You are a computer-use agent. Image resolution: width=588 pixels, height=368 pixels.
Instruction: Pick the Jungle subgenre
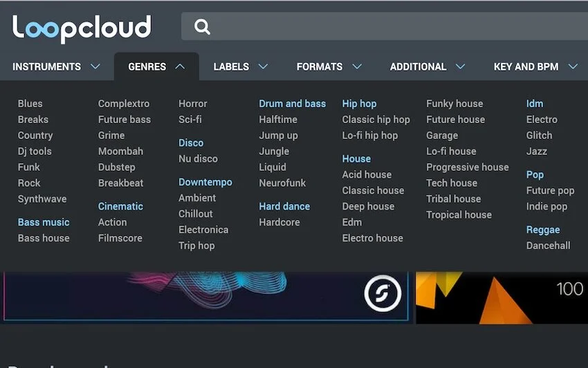coord(274,151)
